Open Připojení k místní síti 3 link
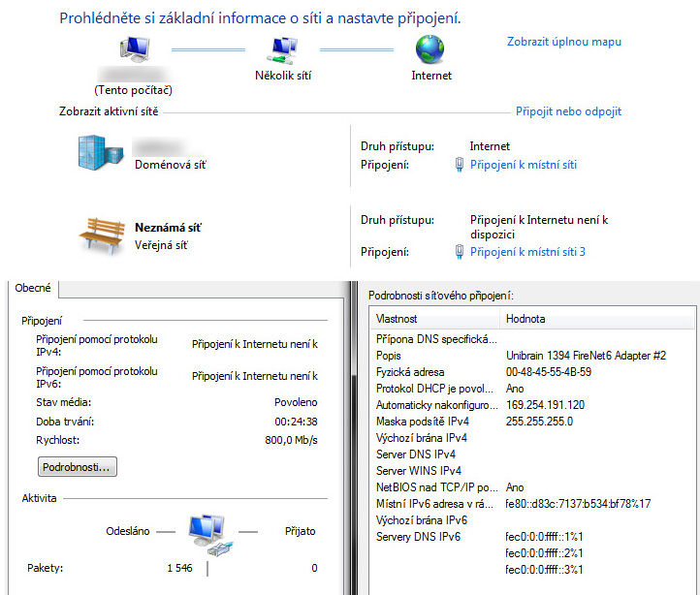The image size is (700, 595). [x=527, y=252]
